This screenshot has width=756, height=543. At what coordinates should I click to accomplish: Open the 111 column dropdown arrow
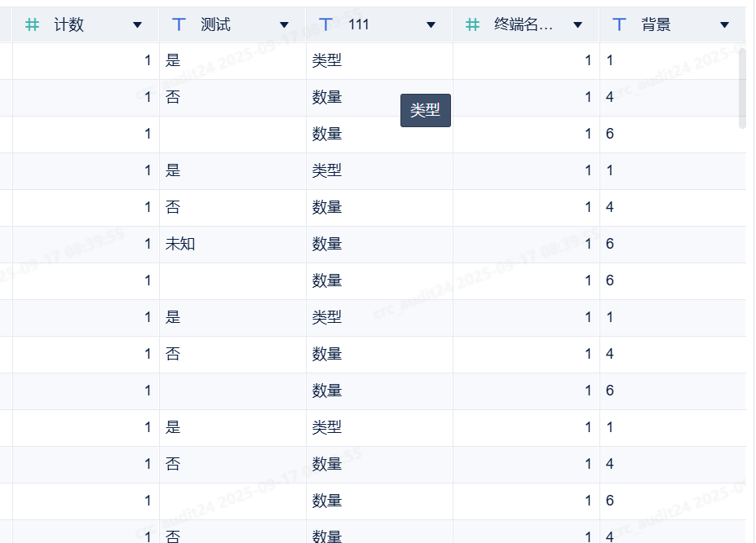click(431, 25)
